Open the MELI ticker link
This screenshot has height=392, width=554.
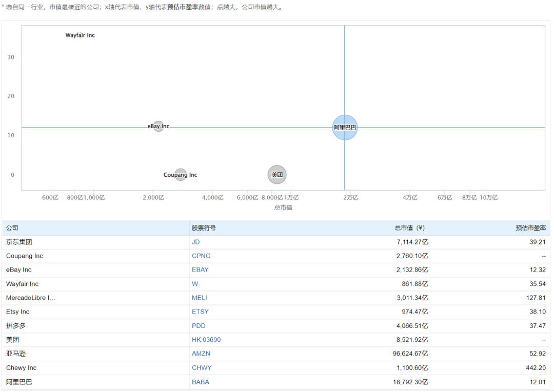[199, 298]
